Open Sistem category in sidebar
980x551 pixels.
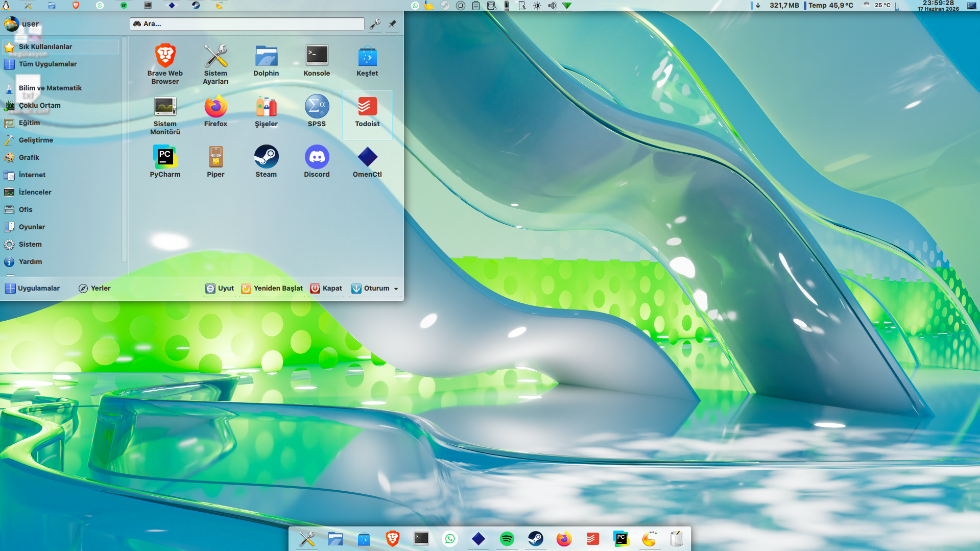click(x=61, y=245)
